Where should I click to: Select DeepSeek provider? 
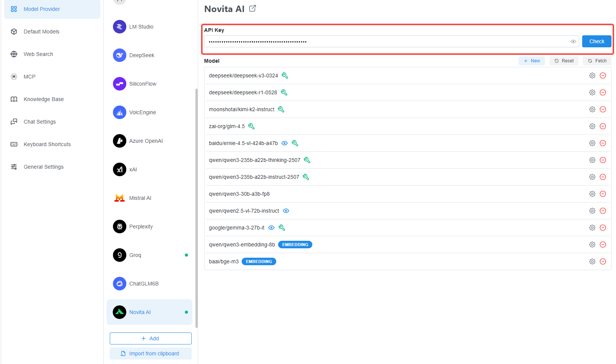pos(150,55)
